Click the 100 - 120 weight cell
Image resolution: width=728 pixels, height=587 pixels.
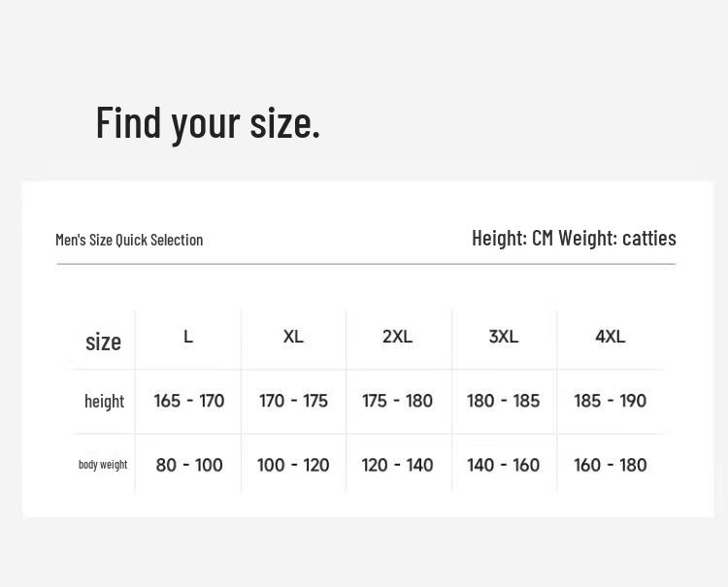coord(293,466)
